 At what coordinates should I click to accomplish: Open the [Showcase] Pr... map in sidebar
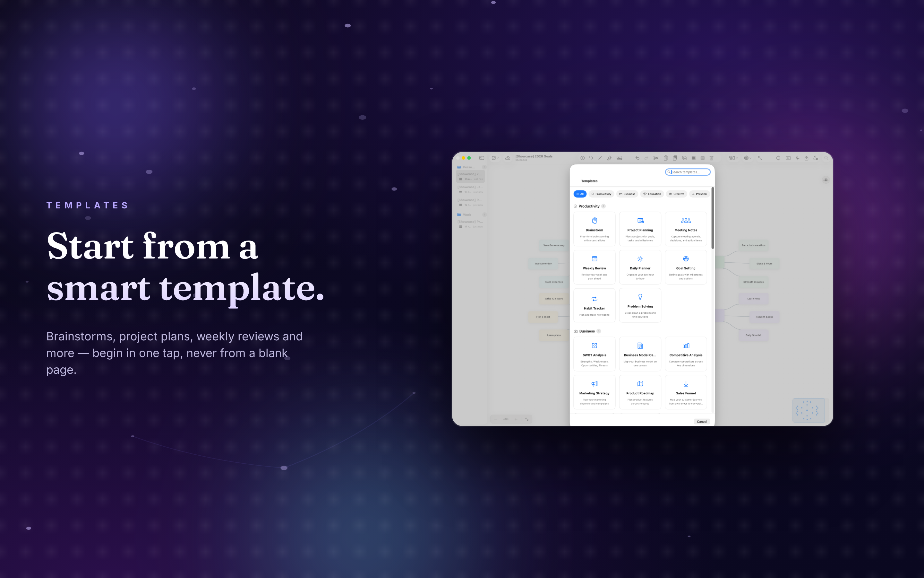471,224
